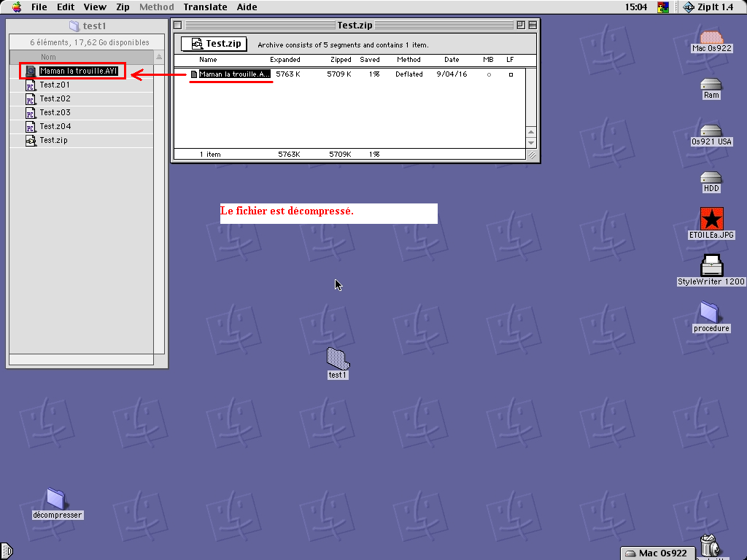Select the procedure folder icon
Image resolution: width=747 pixels, height=560 pixels.
[x=711, y=312]
